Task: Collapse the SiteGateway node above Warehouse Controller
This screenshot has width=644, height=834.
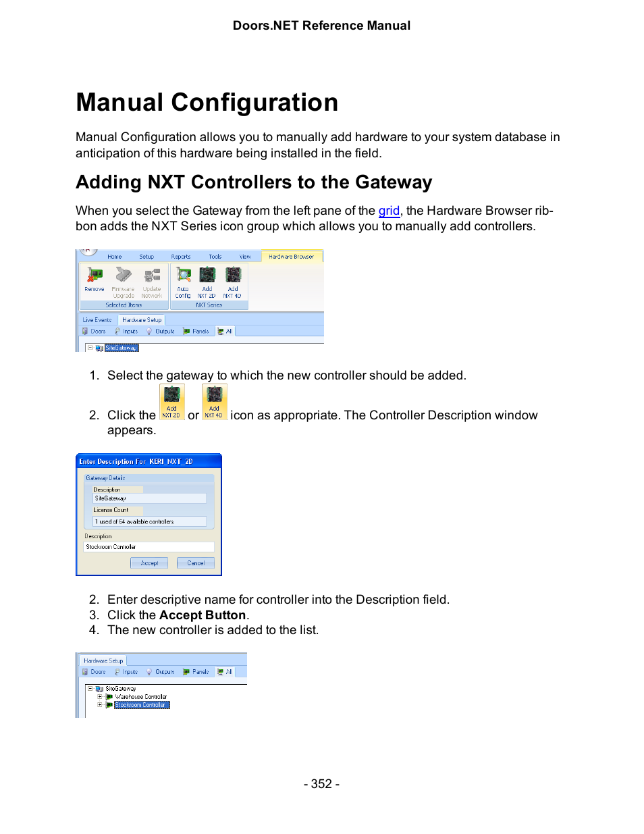Action: (x=90, y=688)
